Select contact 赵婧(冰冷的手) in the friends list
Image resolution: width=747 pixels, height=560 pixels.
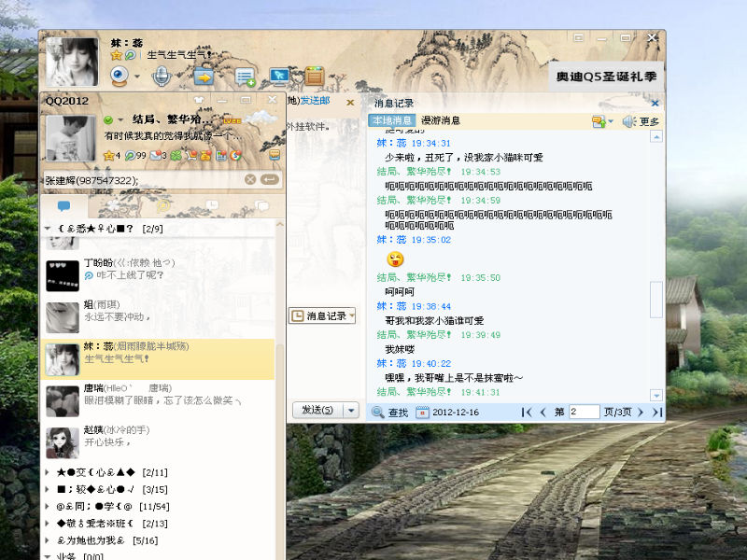158,442
